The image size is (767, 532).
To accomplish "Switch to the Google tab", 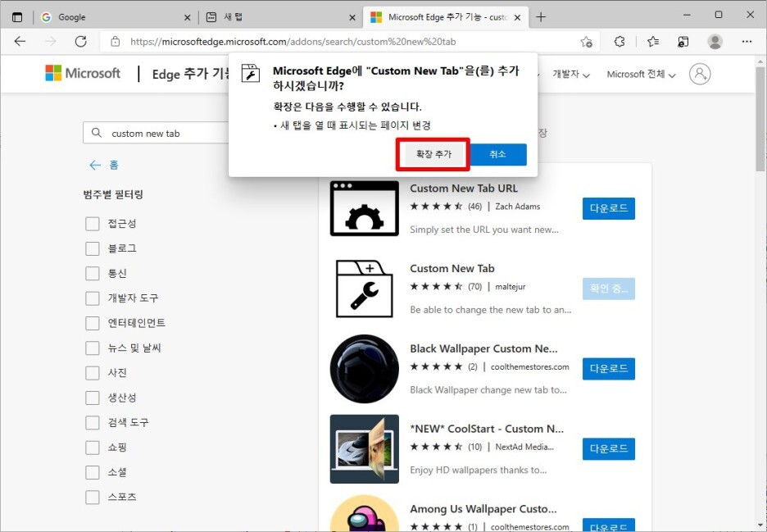I will pyautogui.click(x=116, y=17).
